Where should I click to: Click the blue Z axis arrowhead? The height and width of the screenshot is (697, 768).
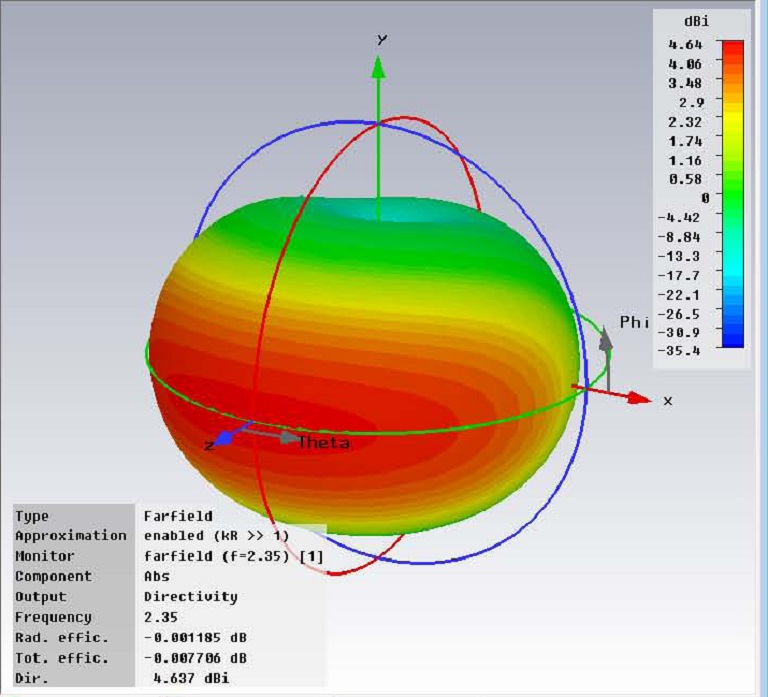tap(223, 438)
